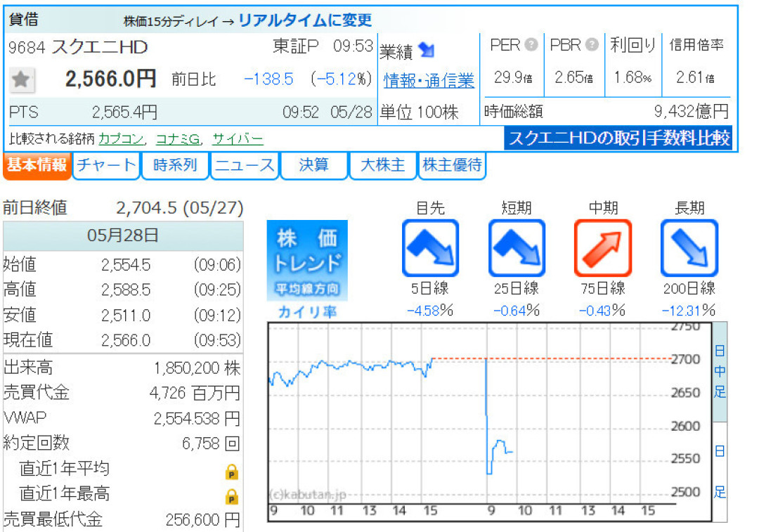Click the 貸借 label

pos(24,20)
